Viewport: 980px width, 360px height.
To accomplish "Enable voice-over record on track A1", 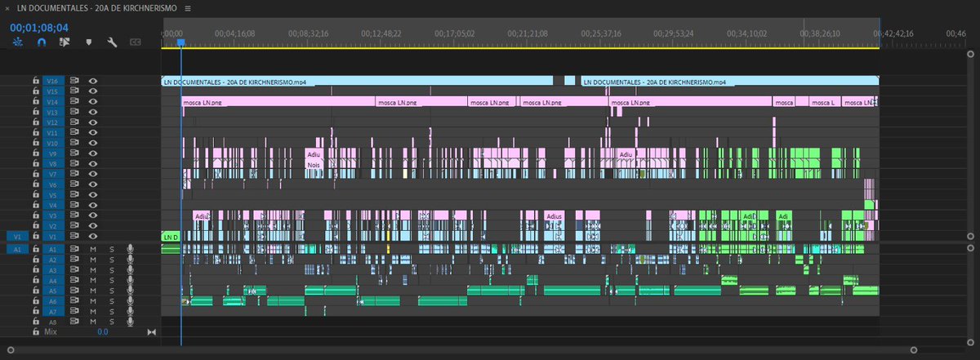I will click(x=129, y=249).
